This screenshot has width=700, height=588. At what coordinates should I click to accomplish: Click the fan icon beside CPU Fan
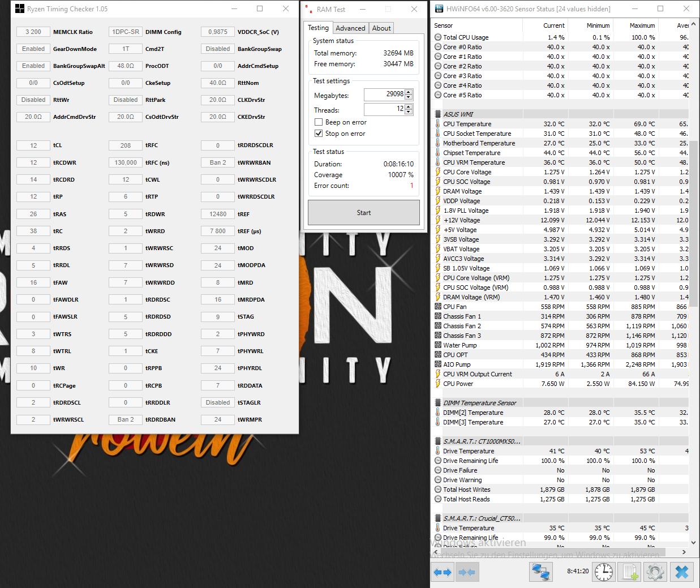[x=437, y=307]
